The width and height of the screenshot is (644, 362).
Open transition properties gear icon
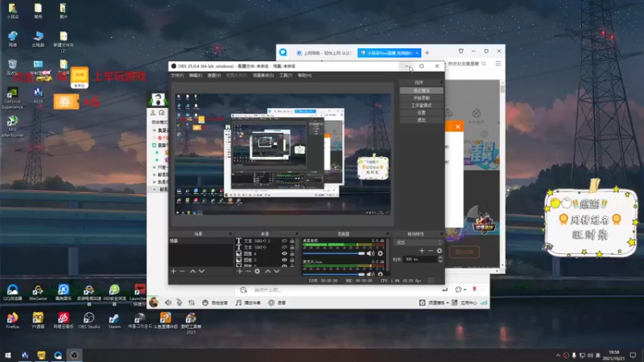coord(439,251)
